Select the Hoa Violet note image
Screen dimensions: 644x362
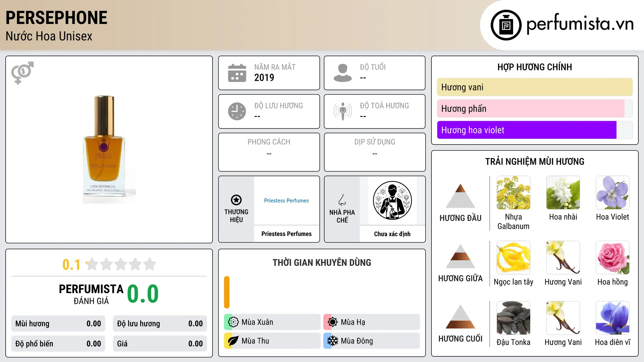click(613, 193)
